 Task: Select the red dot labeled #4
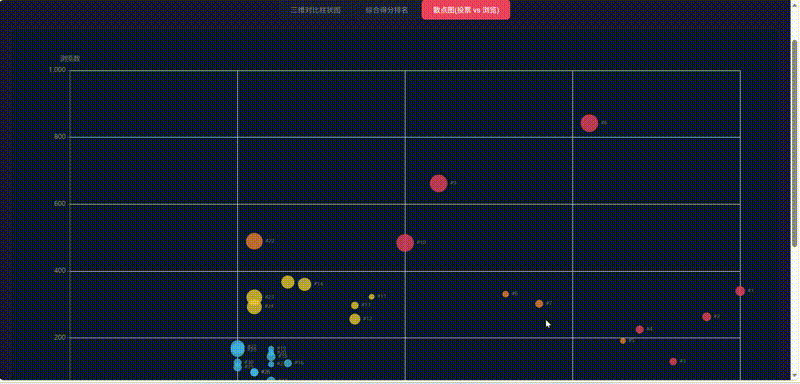click(640, 329)
